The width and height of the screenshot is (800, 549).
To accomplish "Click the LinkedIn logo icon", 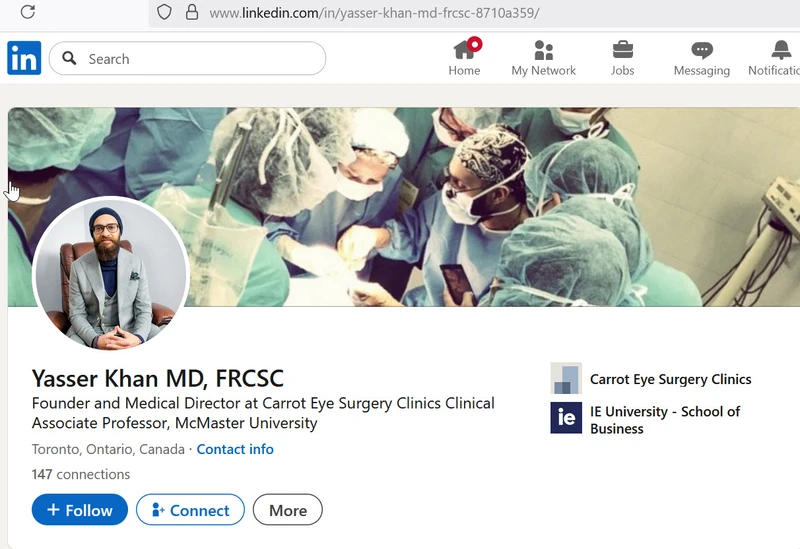I will click(24, 58).
